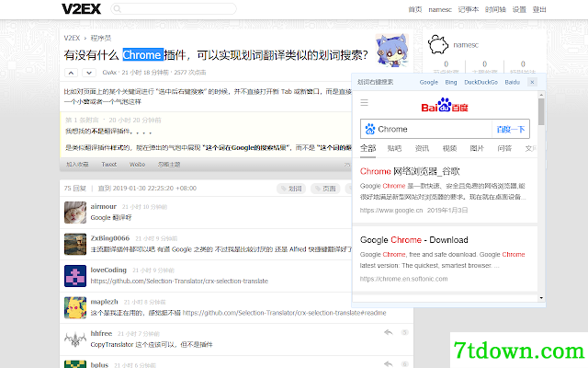Select the 全部 results tab

[367, 148]
